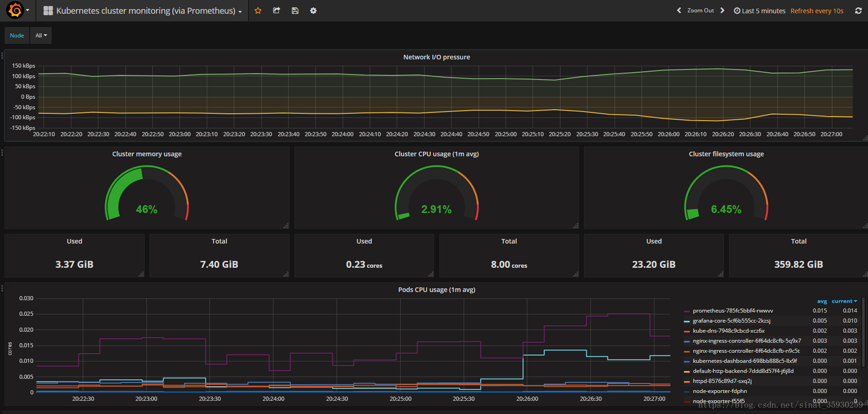Open filesystem Used 23.20 GiB panel title
Image resolution: width=868 pixels, height=414 pixels.
654,241
